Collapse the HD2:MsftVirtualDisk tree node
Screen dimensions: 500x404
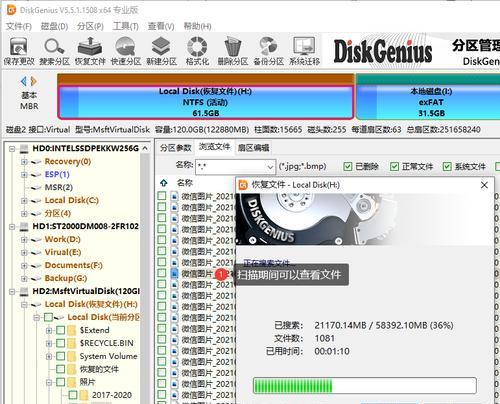click(12, 292)
